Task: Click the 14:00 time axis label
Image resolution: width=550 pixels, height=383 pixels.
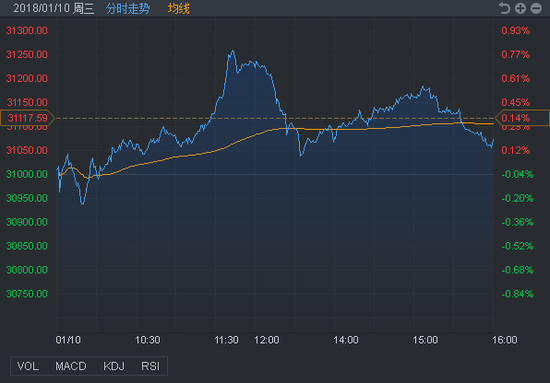Action: 346,340
